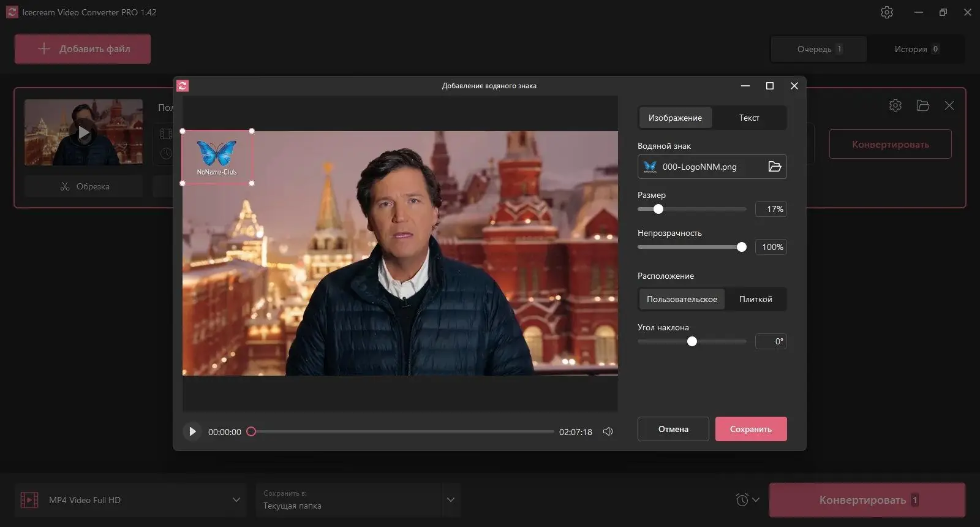Switch to Текст watermark tab
Image resolution: width=980 pixels, height=527 pixels.
pyautogui.click(x=748, y=118)
